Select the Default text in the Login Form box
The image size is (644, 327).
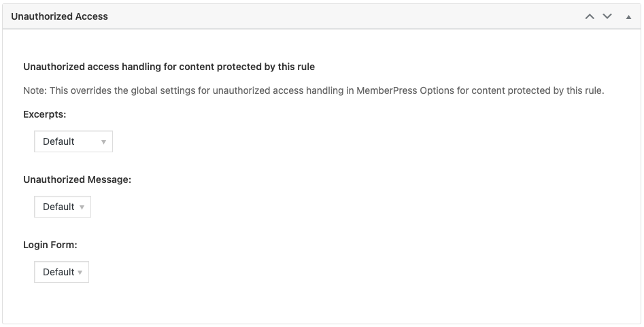[58, 272]
